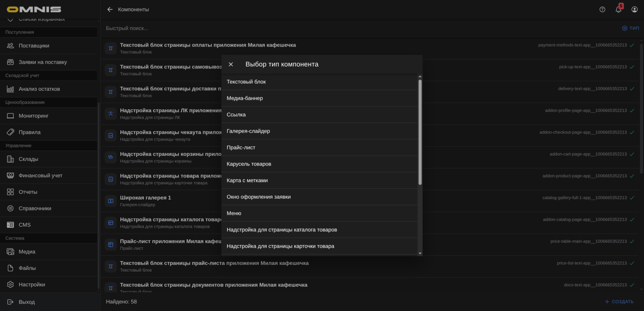Open Настройки from the sidebar menu

click(31, 284)
